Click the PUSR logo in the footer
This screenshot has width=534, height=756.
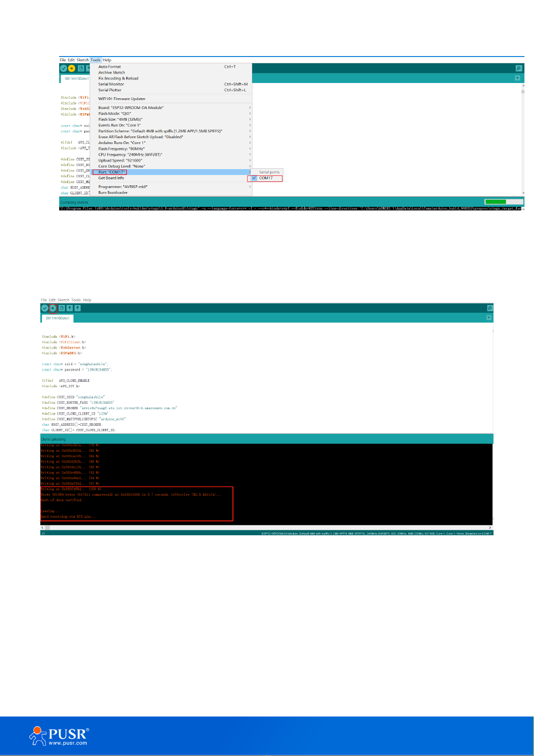(x=59, y=736)
